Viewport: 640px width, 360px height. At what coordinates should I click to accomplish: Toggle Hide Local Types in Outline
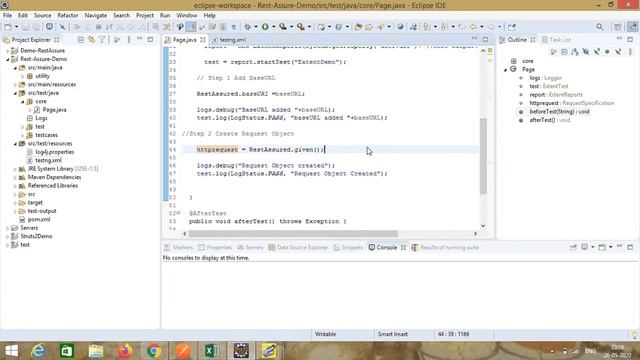[618, 52]
